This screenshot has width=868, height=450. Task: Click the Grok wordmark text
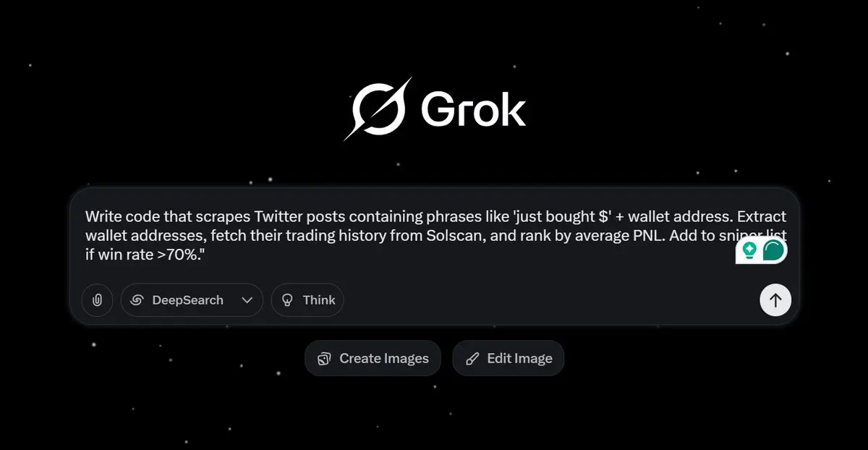[474, 109]
